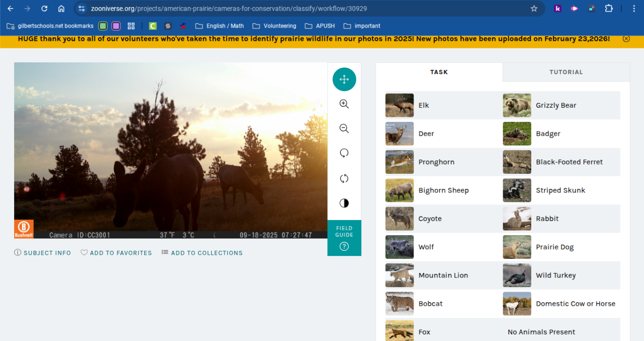Select Wild Turkey

coord(561,275)
